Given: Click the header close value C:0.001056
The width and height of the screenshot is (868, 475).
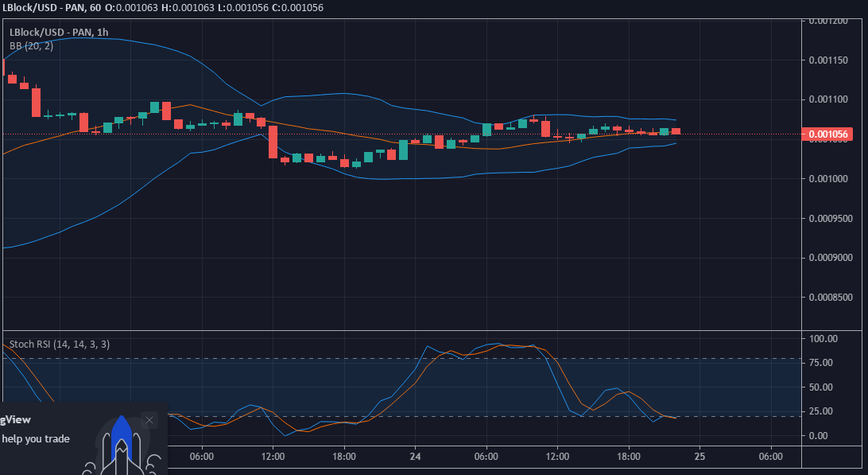Looking at the screenshot, I should 297,8.
